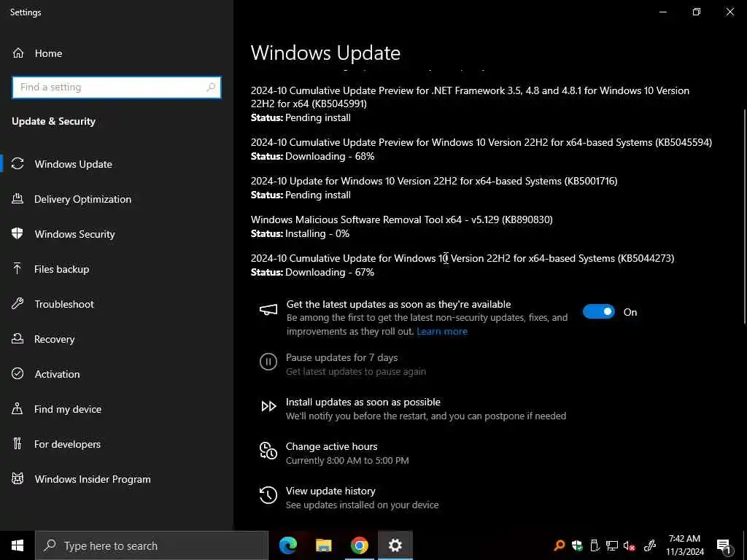The image size is (747, 560).
Task: Click the Find my device icon
Action: (x=18, y=408)
